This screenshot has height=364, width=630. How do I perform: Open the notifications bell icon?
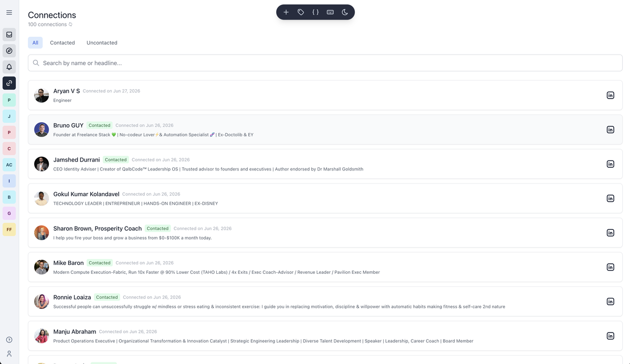pos(9,67)
